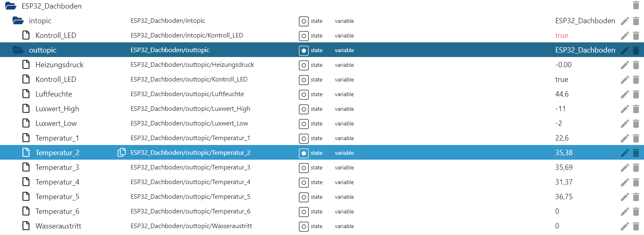644x235 pixels.
Task: Click the Luxwert_Low value -2
Action: coord(559,123)
